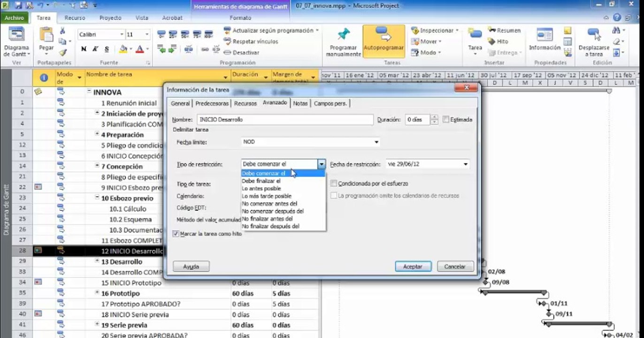
Task: Toggle Condicionada por el esfuerzo checkbox
Action: 334,184
